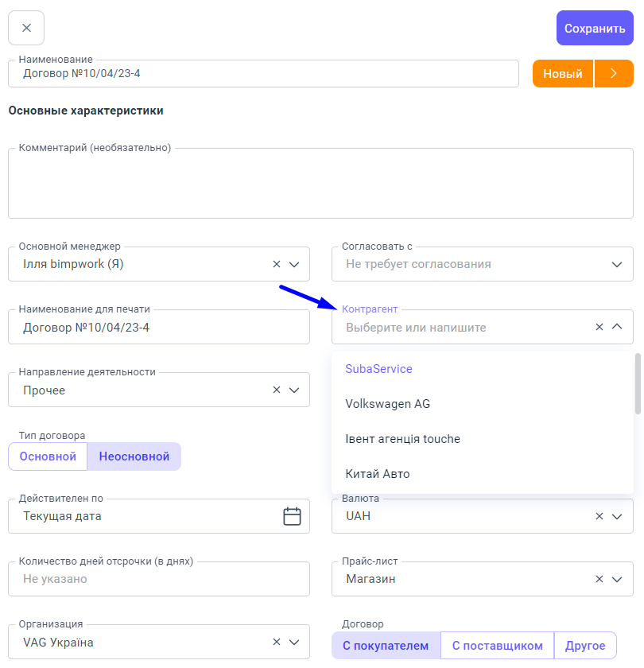The width and height of the screenshot is (644, 668).
Task: Clear the Валюта UAH selection
Action: coord(599,516)
